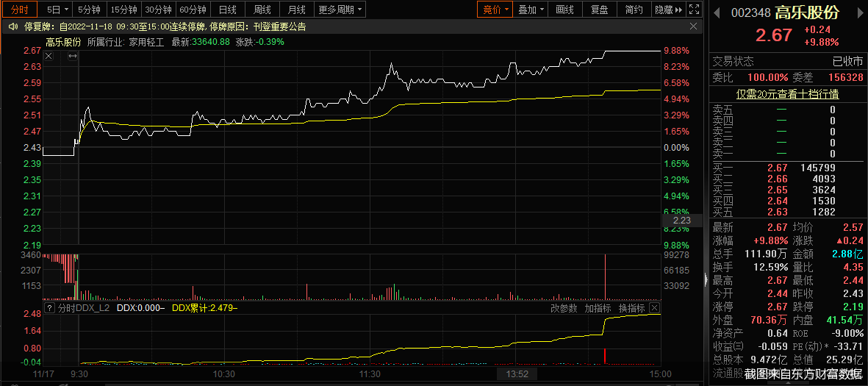Switch to the 日线 daily chart tab
The height and width of the screenshot is (386, 868).
pyautogui.click(x=228, y=10)
